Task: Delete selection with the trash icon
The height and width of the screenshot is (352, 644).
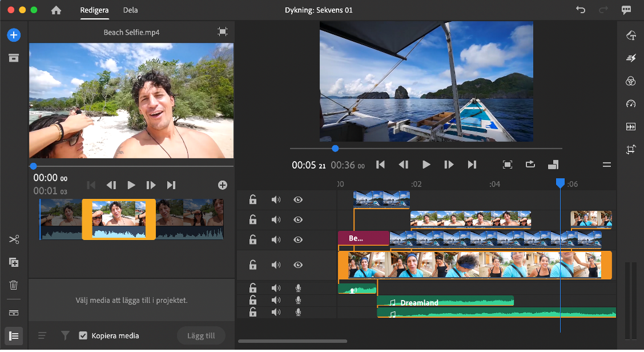Action: pyautogui.click(x=14, y=285)
